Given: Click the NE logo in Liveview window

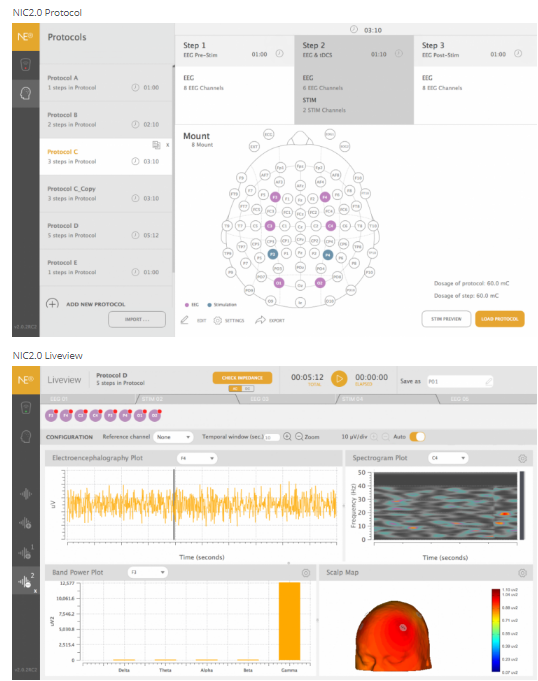Looking at the screenshot, I should tap(26, 380).
